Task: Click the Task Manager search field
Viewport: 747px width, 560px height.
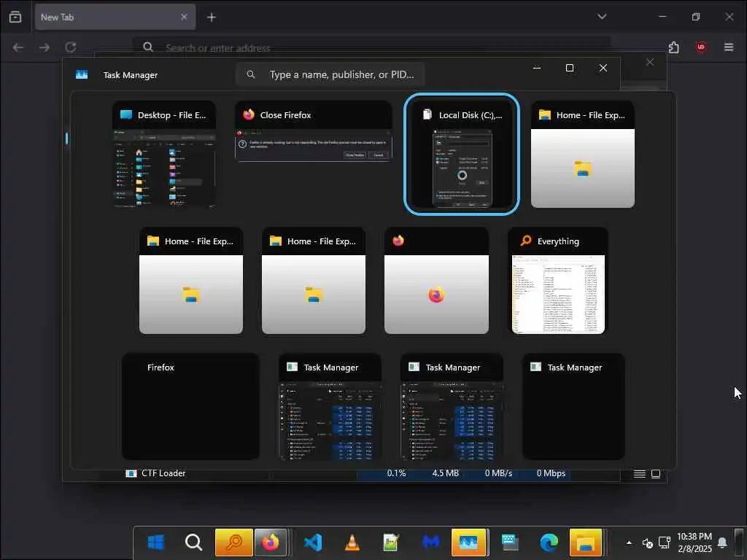Action: [x=330, y=75]
